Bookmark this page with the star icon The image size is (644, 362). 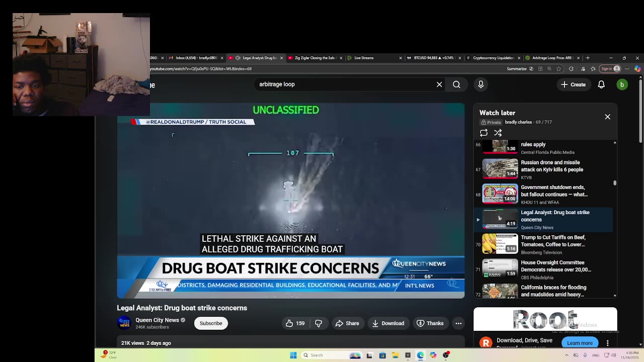pyautogui.click(x=559, y=69)
